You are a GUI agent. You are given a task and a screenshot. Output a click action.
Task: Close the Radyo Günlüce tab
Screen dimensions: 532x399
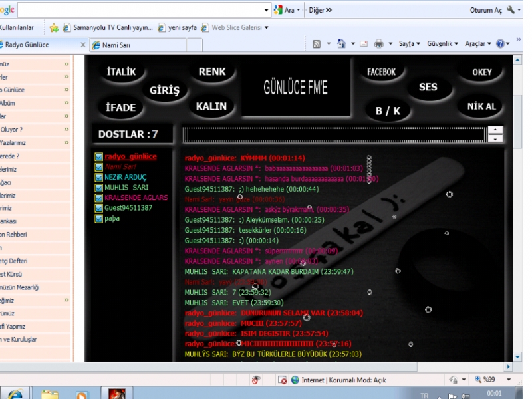tap(82, 45)
